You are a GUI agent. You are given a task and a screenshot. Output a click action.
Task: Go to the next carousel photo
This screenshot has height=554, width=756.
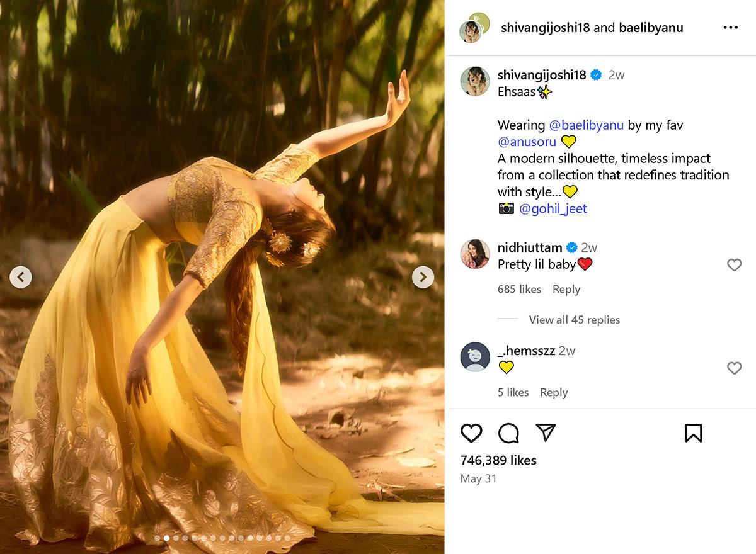423,277
